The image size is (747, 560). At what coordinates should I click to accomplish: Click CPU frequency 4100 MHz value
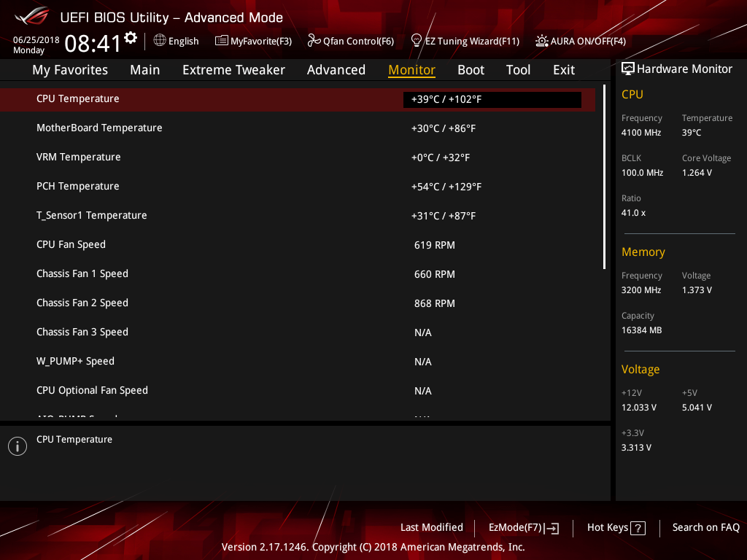pyautogui.click(x=640, y=133)
